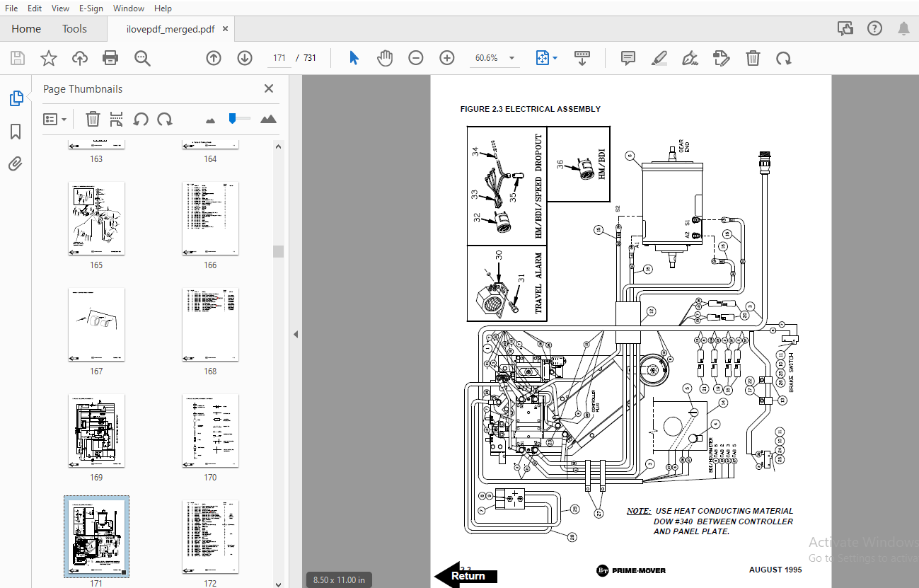Image resolution: width=919 pixels, height=588 pixels.
Task: Open the Sign document tool
Action: (x=690, y=58)
